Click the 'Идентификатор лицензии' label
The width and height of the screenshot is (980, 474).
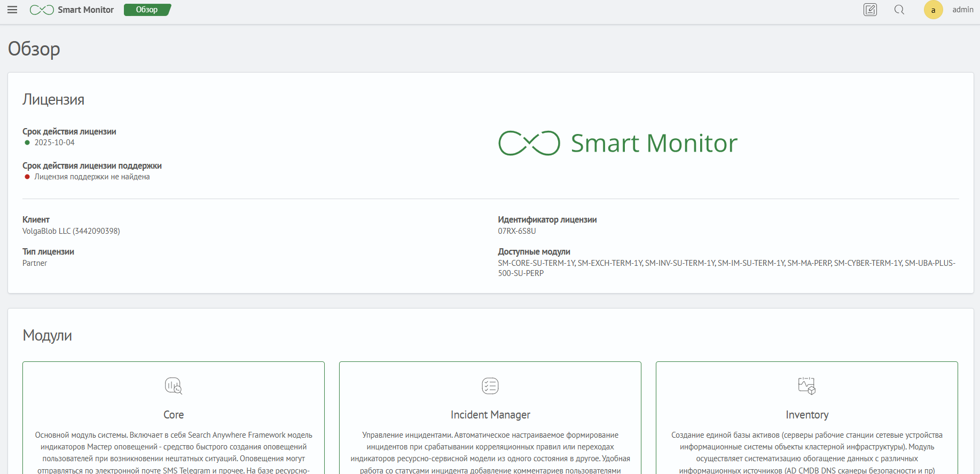547,220
